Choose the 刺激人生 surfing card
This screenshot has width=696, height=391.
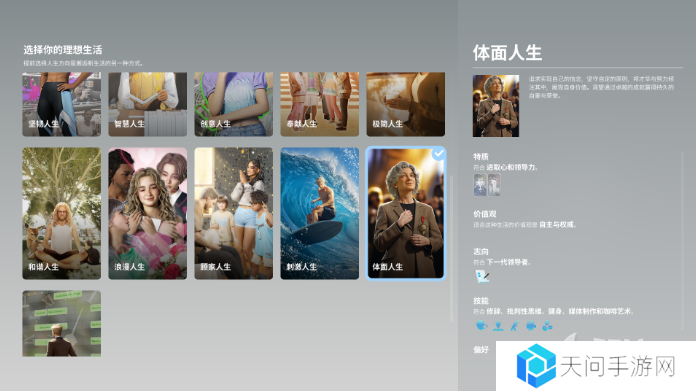pos(320,213)
